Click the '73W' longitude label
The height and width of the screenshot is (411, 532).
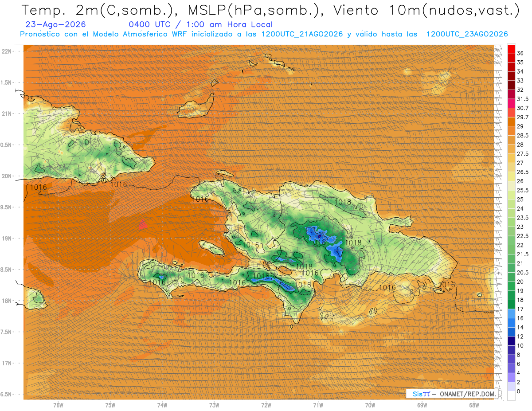click(214, 405)
